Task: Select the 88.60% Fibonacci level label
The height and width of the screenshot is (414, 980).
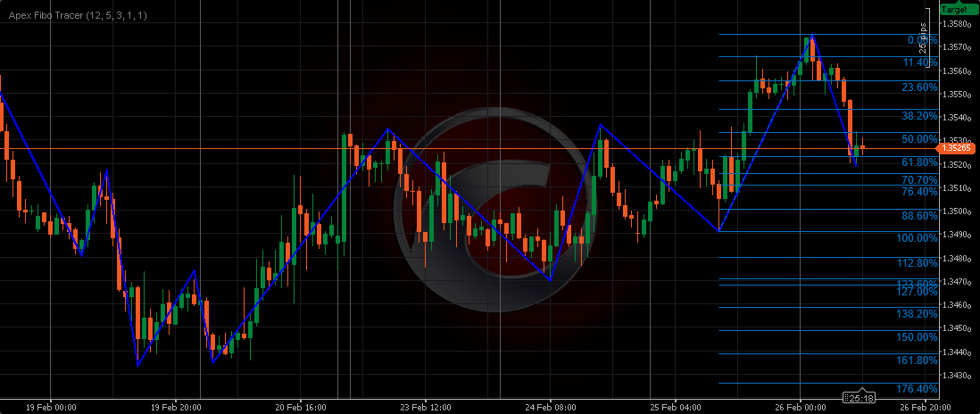Action: (919, 216)
